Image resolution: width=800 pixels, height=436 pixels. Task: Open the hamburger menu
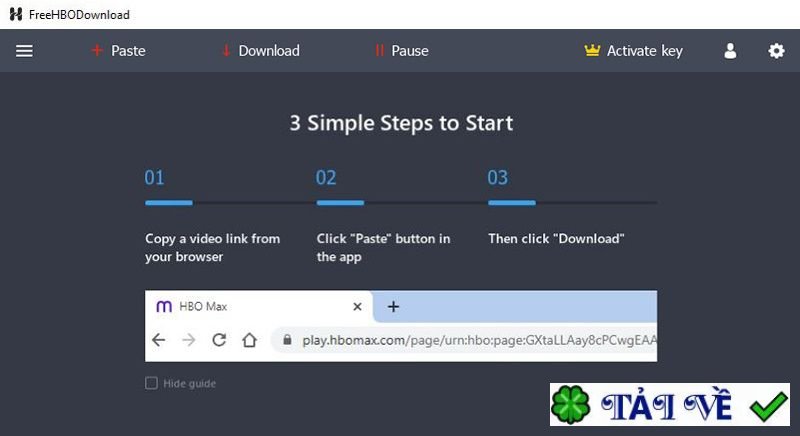24,51
